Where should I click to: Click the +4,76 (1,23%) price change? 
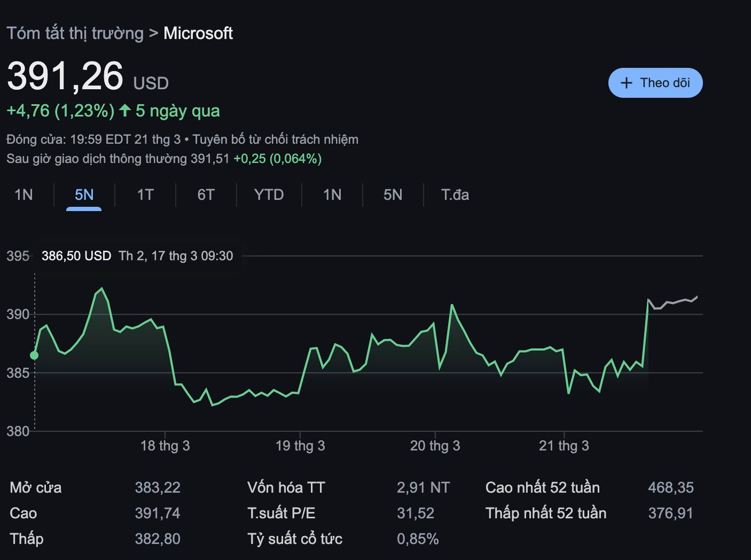tap(60, 111)
